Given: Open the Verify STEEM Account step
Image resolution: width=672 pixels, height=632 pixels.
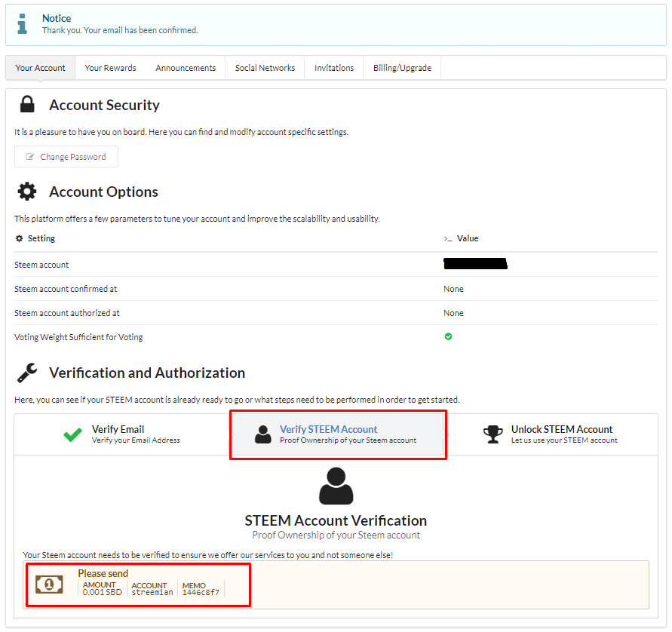Looking at the screenshot, I should (x=336, y=434).
